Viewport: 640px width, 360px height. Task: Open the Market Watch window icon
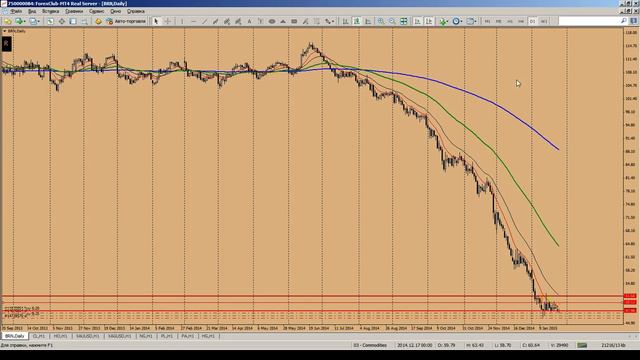[50, 21]
